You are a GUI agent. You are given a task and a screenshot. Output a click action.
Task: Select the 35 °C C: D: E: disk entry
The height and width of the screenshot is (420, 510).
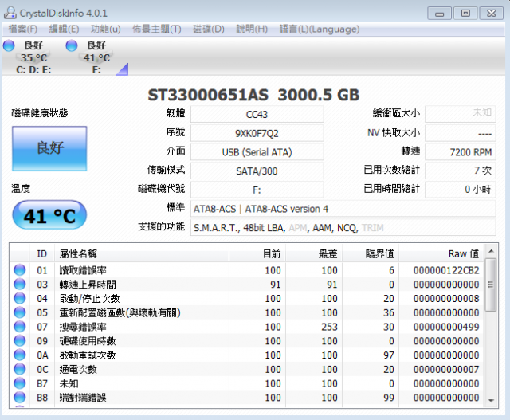(x=33, y=57)
